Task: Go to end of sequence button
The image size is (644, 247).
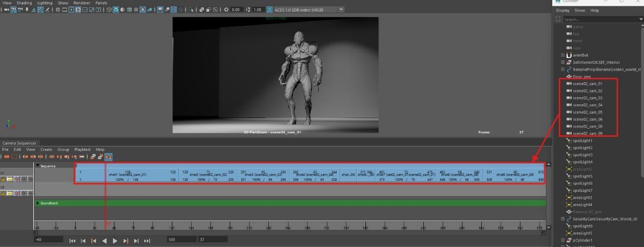Action: (x=147, y=241)
